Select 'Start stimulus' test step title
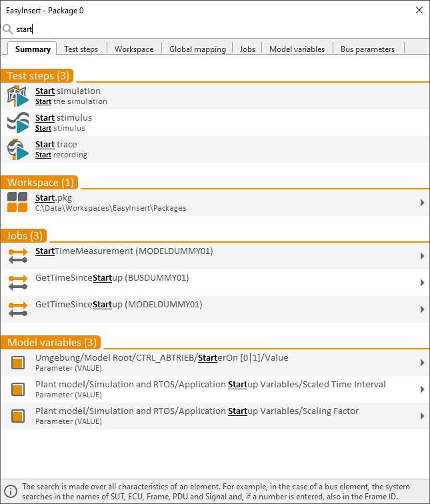 click(63, 117)
